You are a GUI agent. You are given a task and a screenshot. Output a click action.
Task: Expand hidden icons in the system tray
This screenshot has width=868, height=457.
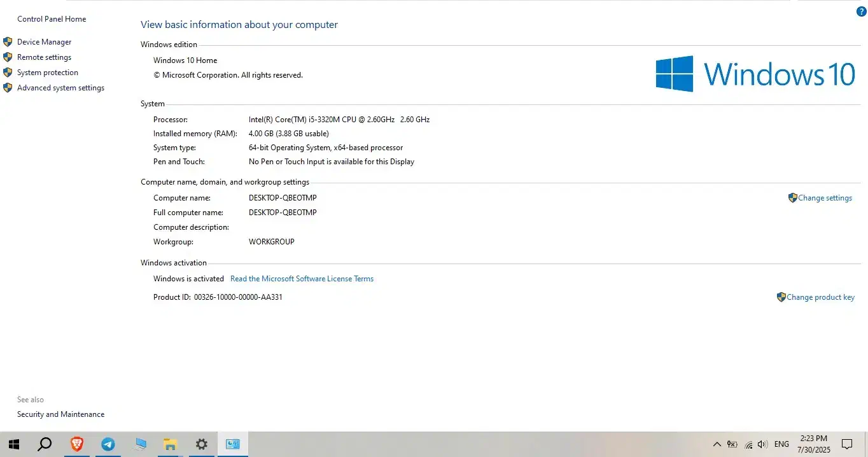click(x=717, y=444)
